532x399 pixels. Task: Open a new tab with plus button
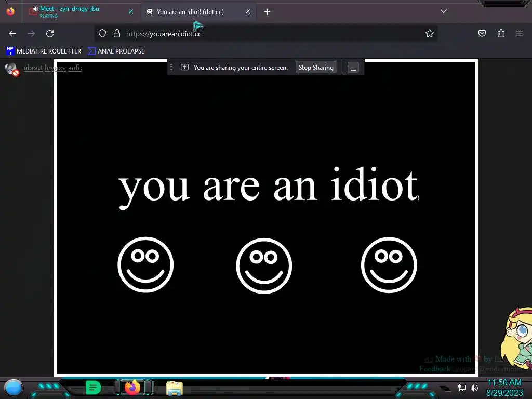[x=267, y=12]
